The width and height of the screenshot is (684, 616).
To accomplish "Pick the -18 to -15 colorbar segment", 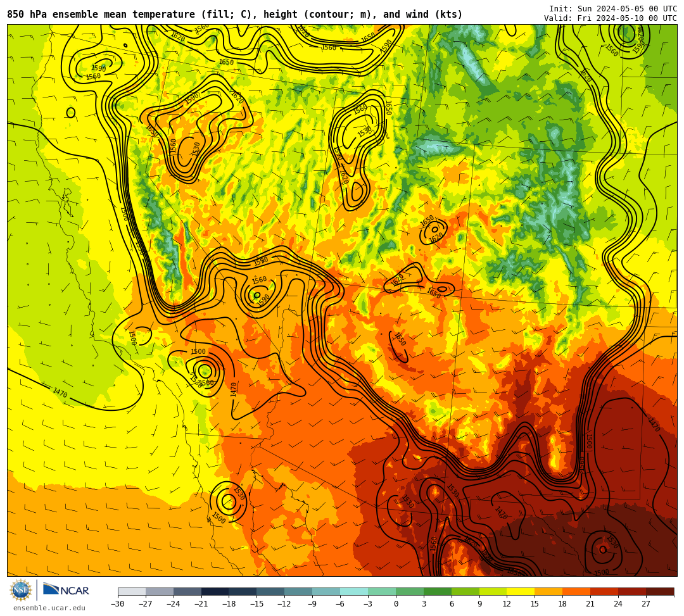I will point(243,591).
